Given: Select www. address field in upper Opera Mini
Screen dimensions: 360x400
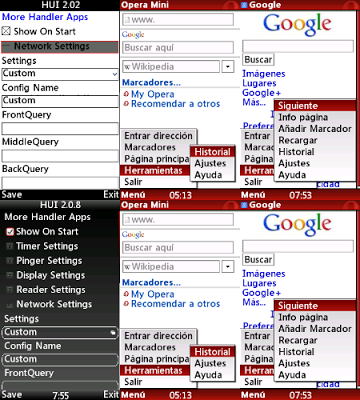Looking at the screenshot, I should click(178, 20).
